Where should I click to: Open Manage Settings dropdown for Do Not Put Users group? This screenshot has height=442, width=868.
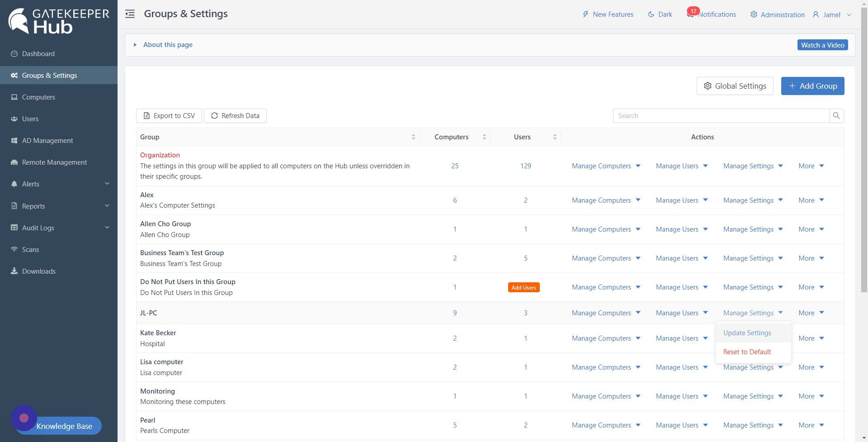pos(753,287)
